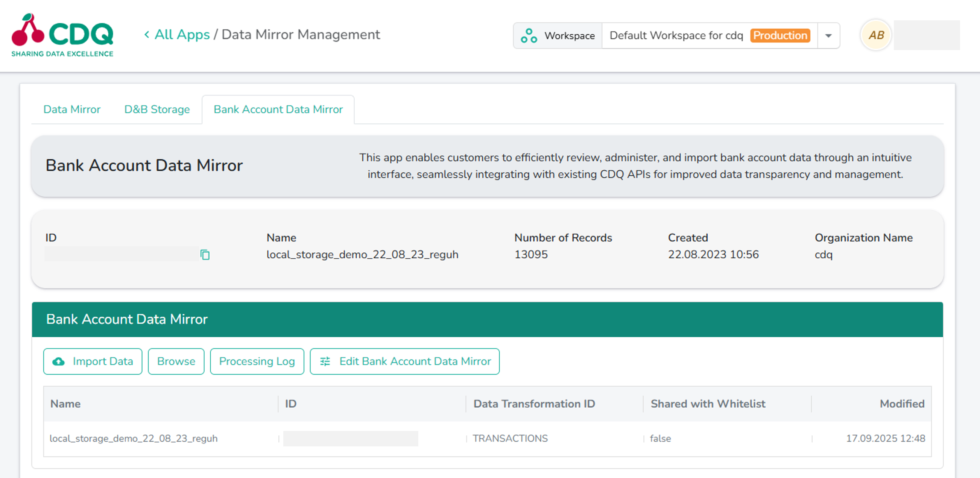Viewport: 980px width, 478px height.
Task: Copy the Data Mirror ID with copy icon
Action: [x=205, y=254]
